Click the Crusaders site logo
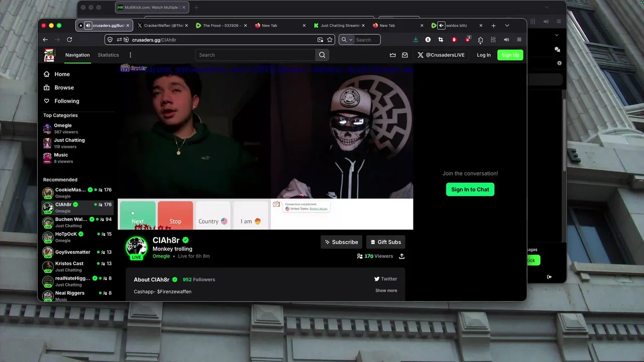Screen dimensions: 644x362 coord(49,55)
